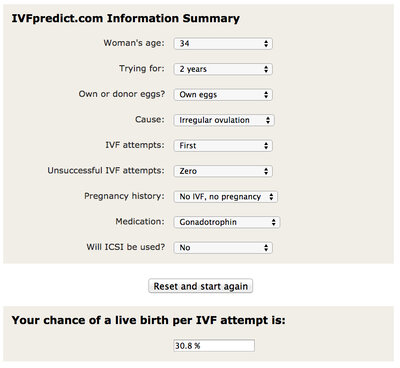
Task: Click the live birth chance result field
Action: (x=214, y=346)
